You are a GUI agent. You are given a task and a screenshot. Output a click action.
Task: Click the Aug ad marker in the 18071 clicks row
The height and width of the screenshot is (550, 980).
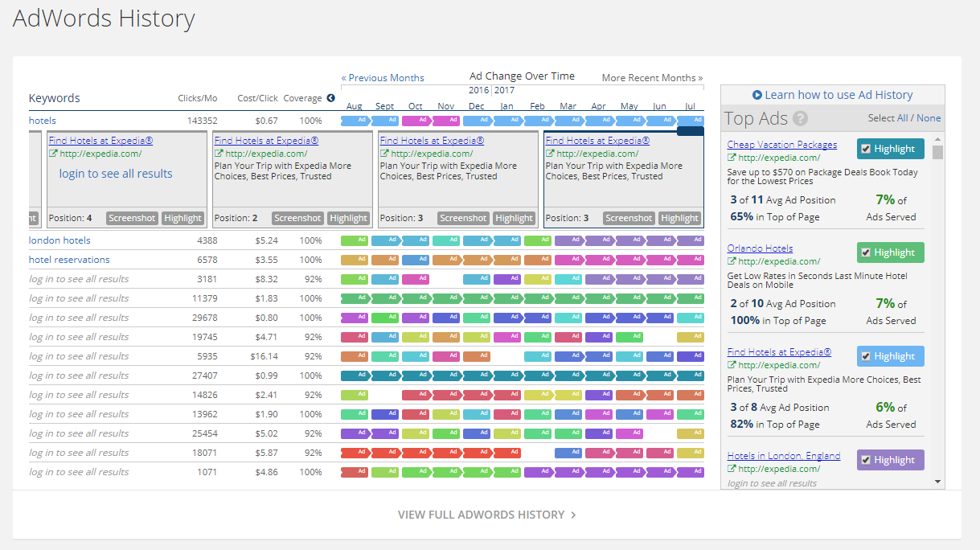pyautogui.click(x=356, y=453)
